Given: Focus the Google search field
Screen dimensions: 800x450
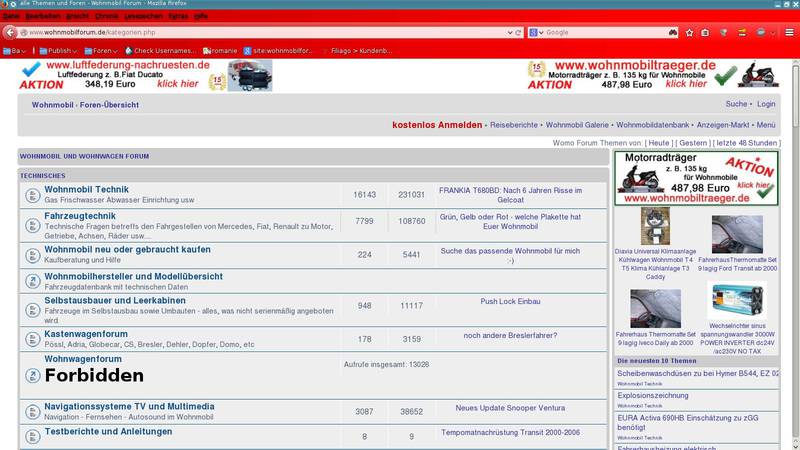Looking at the screenshot, I should tap(605, 32).
